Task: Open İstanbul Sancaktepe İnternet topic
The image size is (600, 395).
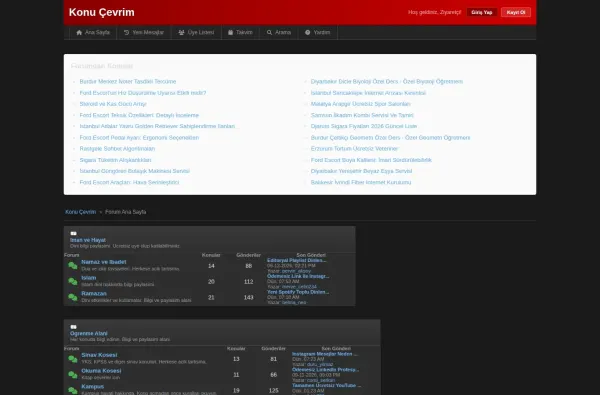Action: click(x=368, y=93)
